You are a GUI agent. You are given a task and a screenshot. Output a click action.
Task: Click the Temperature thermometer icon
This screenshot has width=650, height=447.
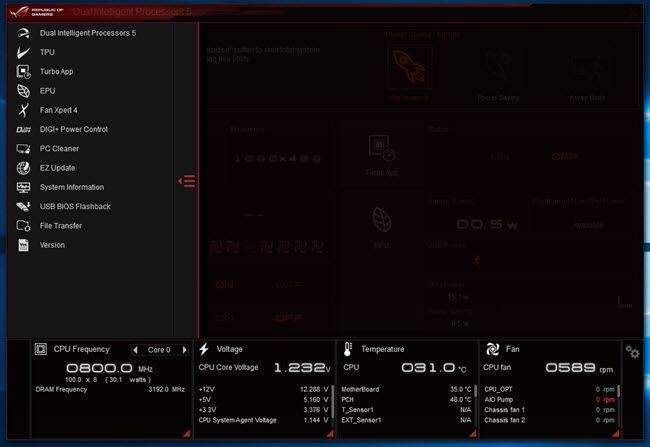pos(348,349)
